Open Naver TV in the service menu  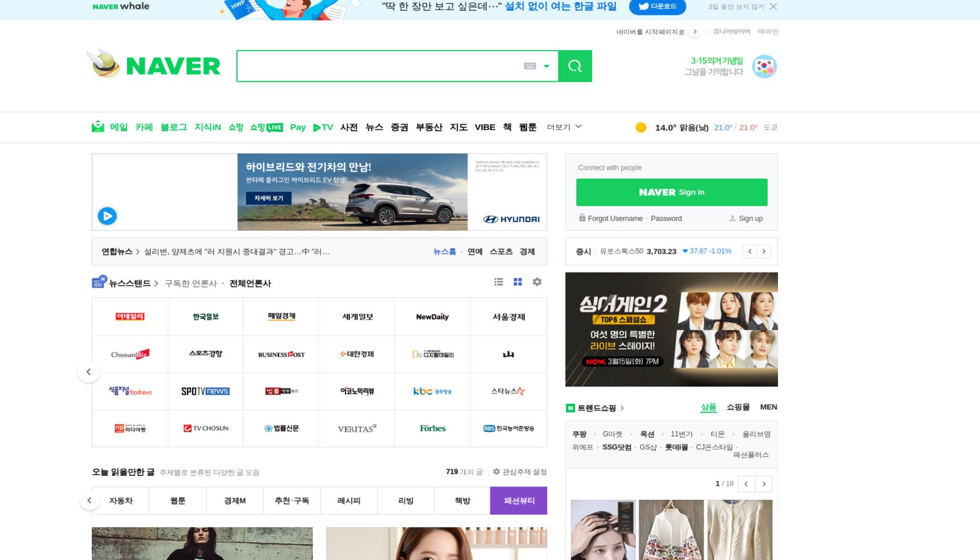[323, 127]
